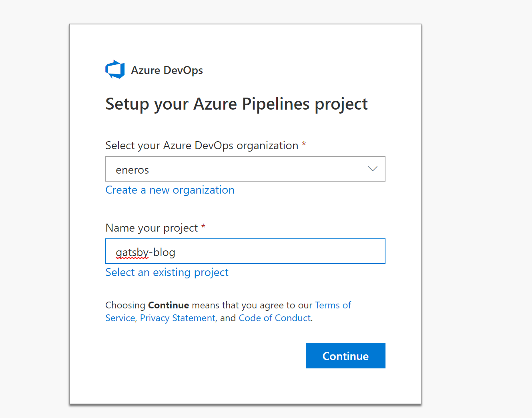The height and width of the screenshot is (418, 532).
Task: Click the 'Setup your Azure Pipelines project' heading
Action: 236,104
